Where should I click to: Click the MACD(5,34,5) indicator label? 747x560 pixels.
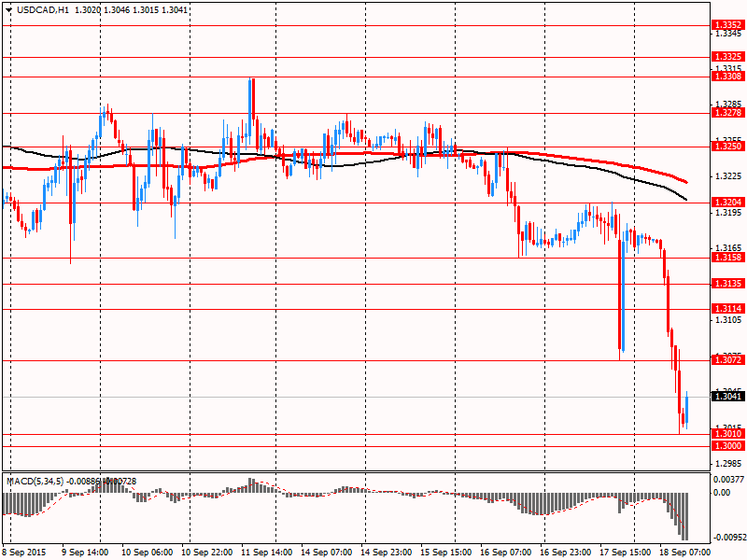click(35, 482)
